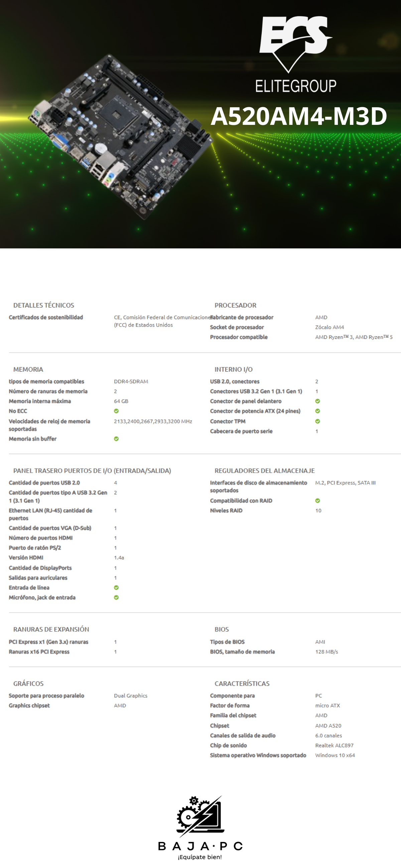Click the USB 2.0, conectores label

coord(235,382)
